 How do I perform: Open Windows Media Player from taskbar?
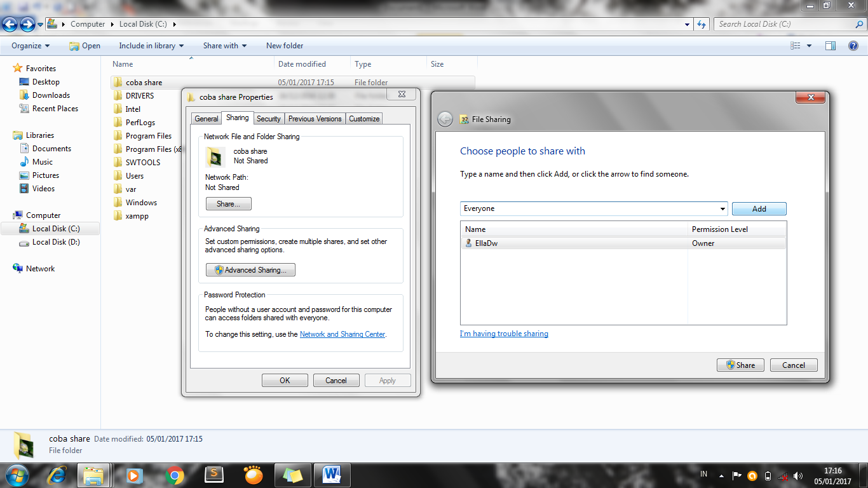tap(133, 475)
